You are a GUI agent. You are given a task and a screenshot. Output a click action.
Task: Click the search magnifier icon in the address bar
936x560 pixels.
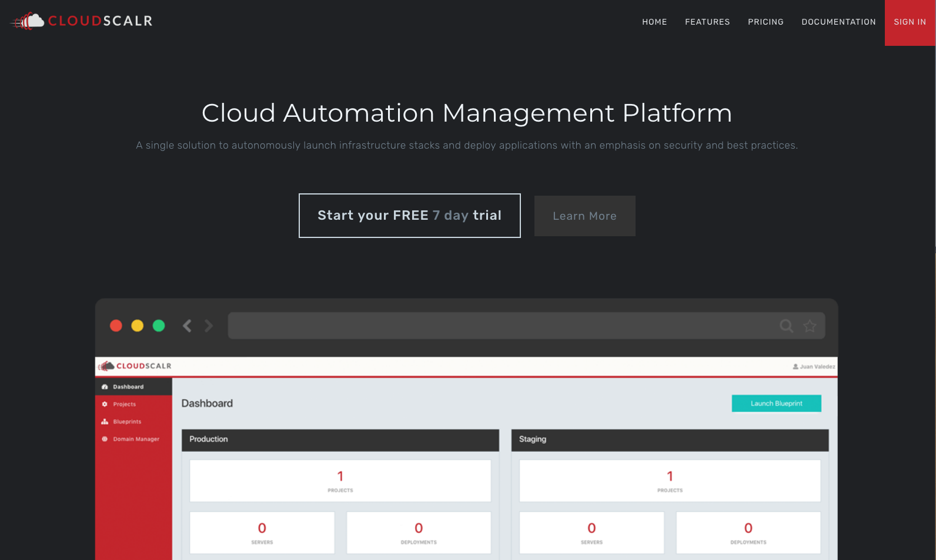pyautogui.click(x=786, y=326)
